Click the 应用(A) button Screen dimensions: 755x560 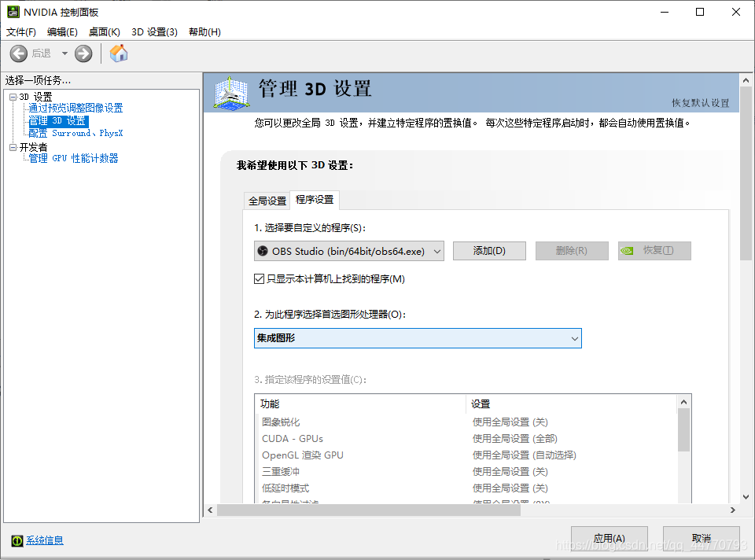click(609, 538)
